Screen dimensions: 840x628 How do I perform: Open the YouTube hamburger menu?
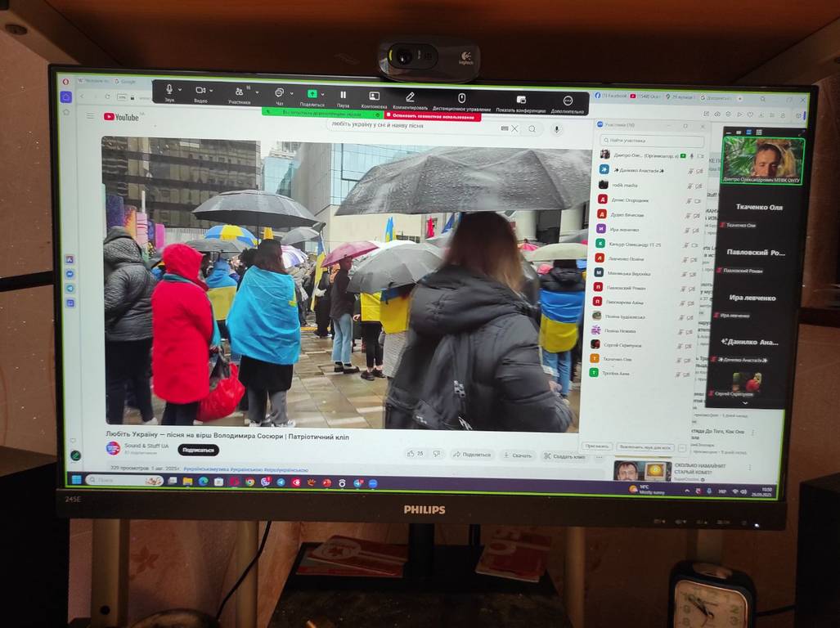tap(91, 115)
